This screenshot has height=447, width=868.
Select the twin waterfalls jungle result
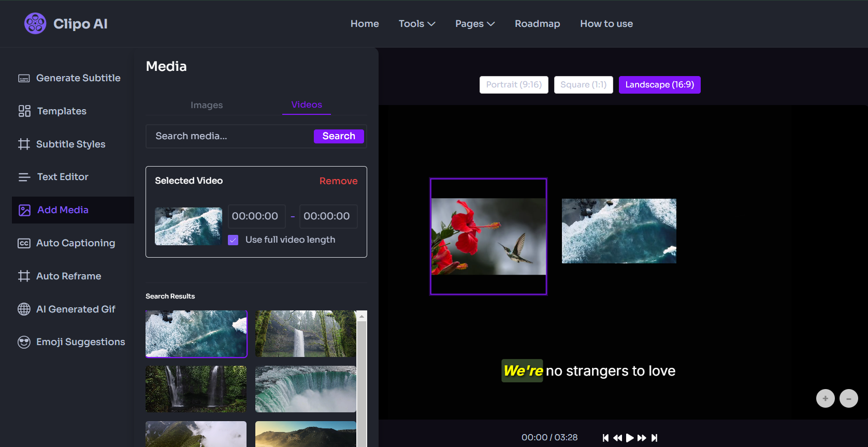click(x=196, y=389)
